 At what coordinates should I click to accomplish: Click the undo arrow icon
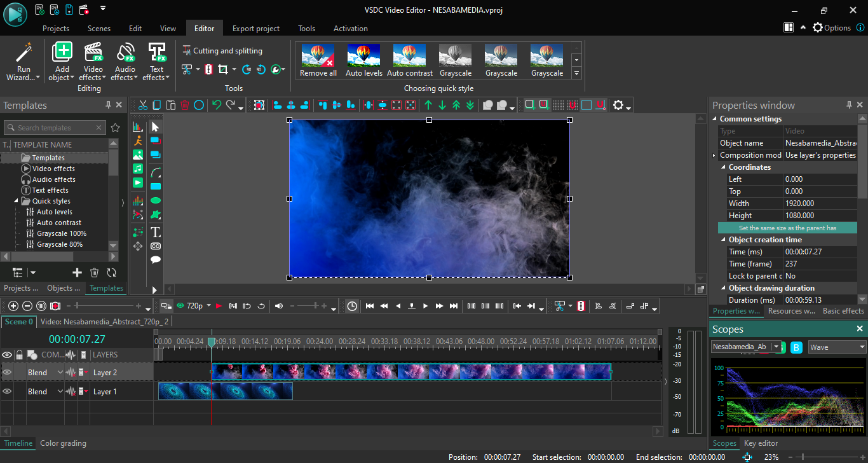point(217,106)
